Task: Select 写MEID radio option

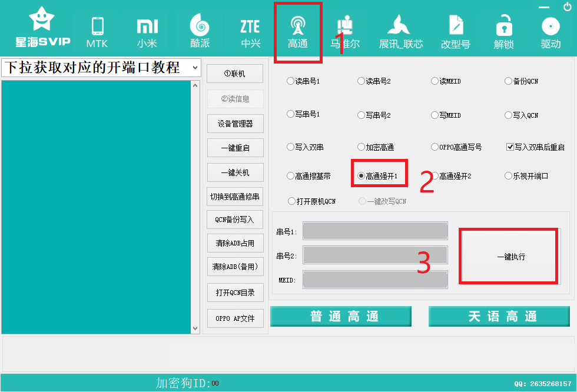Action: tap(446, 115)
